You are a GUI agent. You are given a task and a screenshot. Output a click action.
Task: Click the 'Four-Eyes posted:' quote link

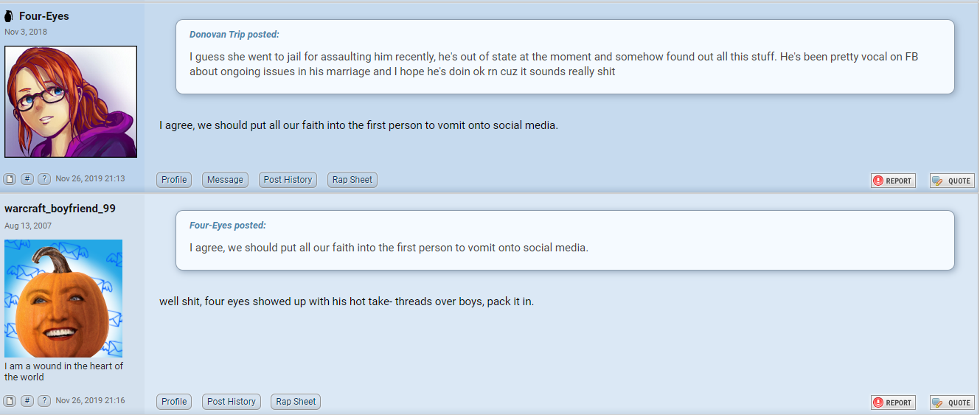(228, 226)
